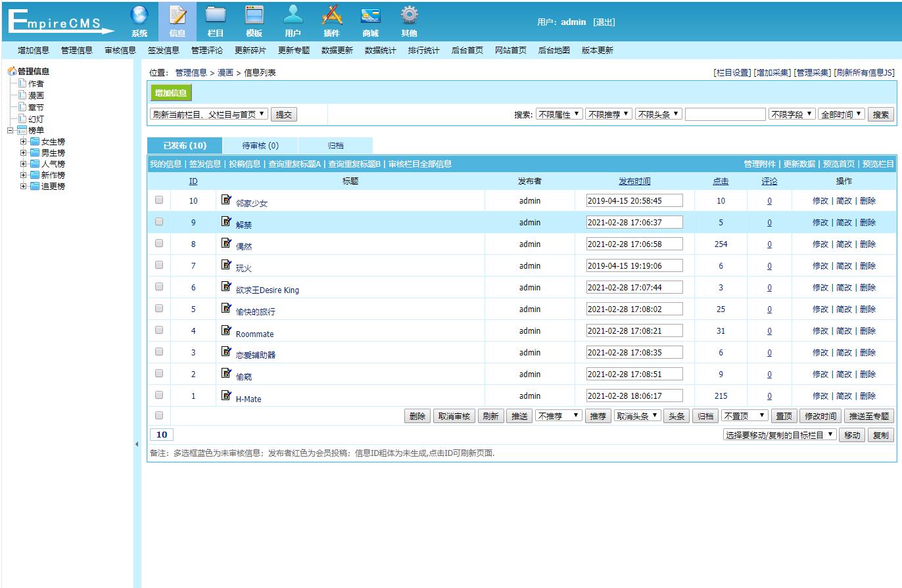Open the 管理评论 menu item
Viewport: 902px width, 588px height.
tap(207, 49)
